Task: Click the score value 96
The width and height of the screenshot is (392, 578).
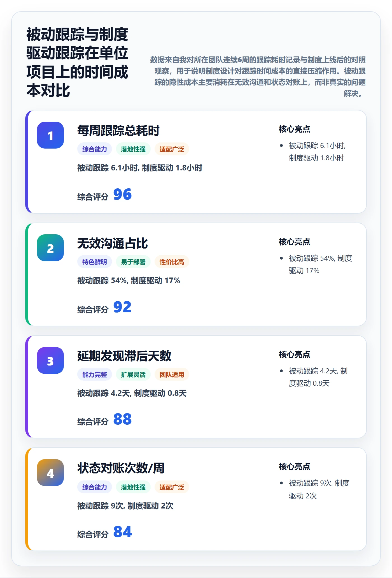Action: tap(122, 194)
